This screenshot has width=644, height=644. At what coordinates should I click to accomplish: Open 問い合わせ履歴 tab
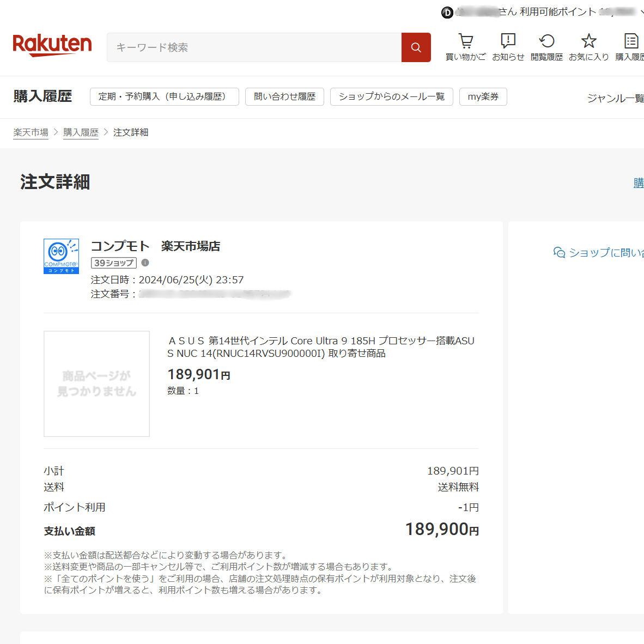(284, 96)
